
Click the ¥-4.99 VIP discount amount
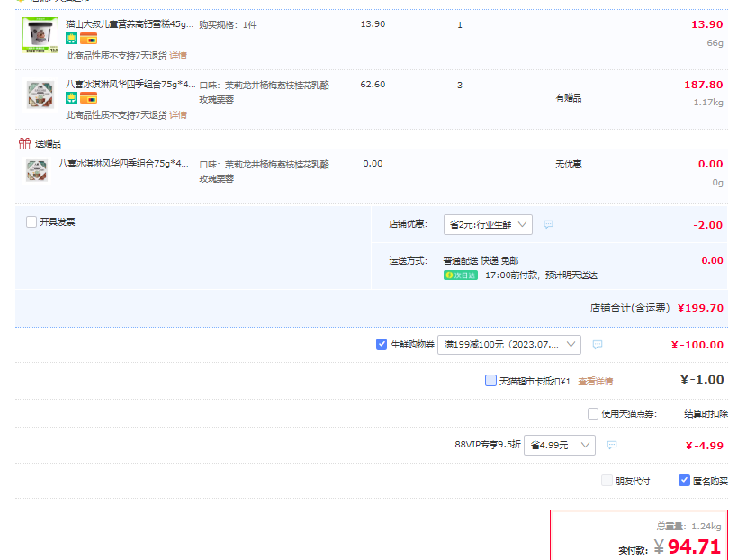click(x=704, y=446)
